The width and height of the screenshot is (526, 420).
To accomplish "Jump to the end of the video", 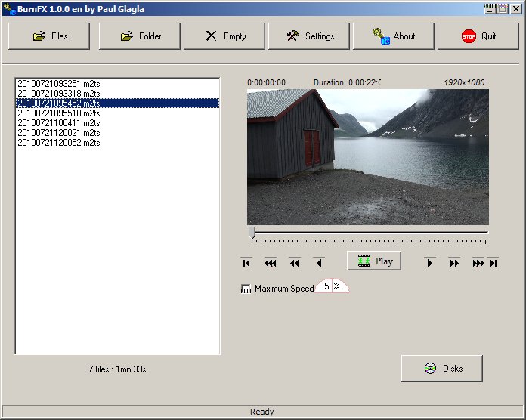I will point(494,263).
